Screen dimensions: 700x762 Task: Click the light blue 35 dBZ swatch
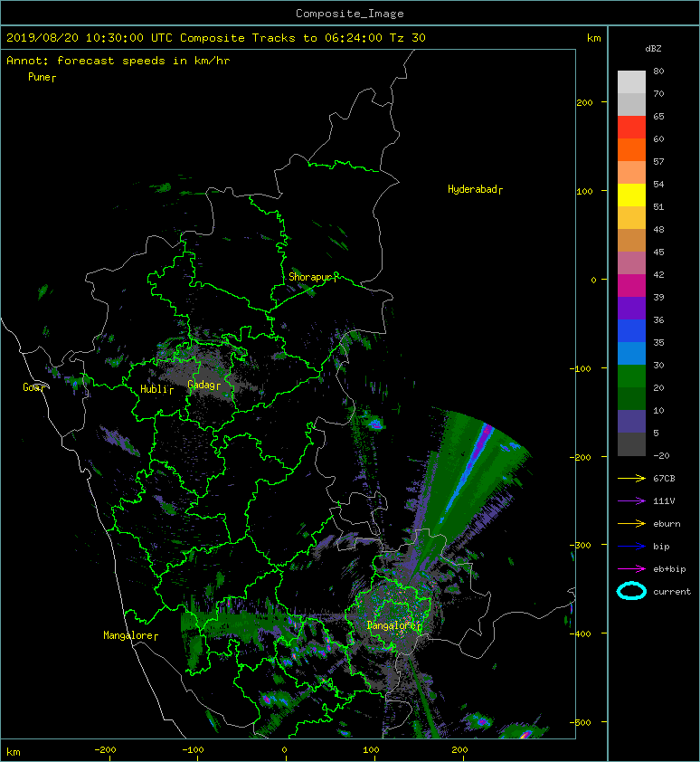[631, 353]
